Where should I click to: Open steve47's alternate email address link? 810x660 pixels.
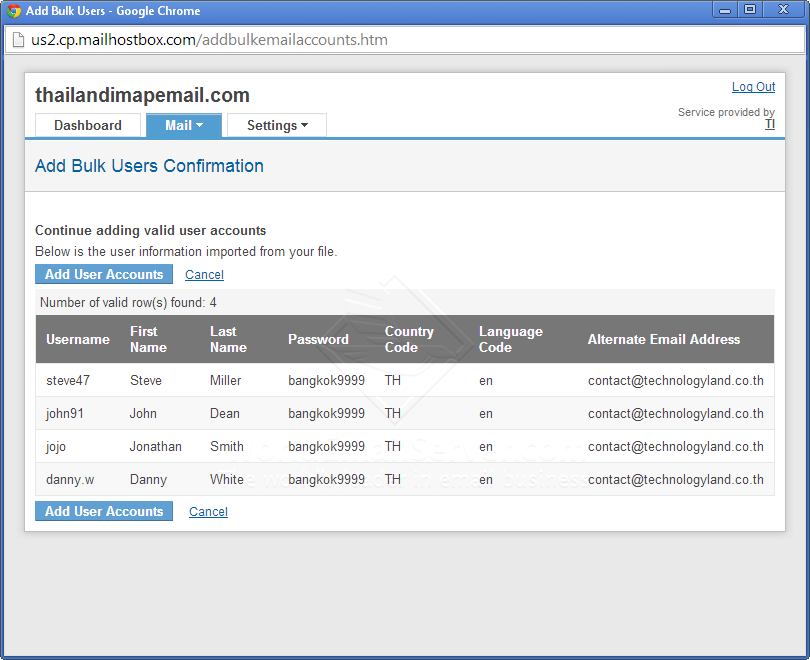point(675,380)
